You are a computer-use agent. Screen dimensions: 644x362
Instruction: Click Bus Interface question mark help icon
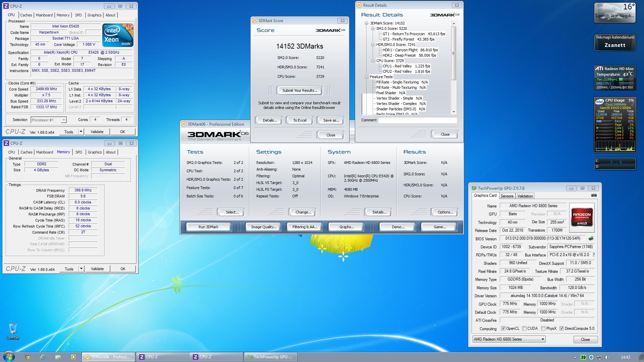point(594,255)
